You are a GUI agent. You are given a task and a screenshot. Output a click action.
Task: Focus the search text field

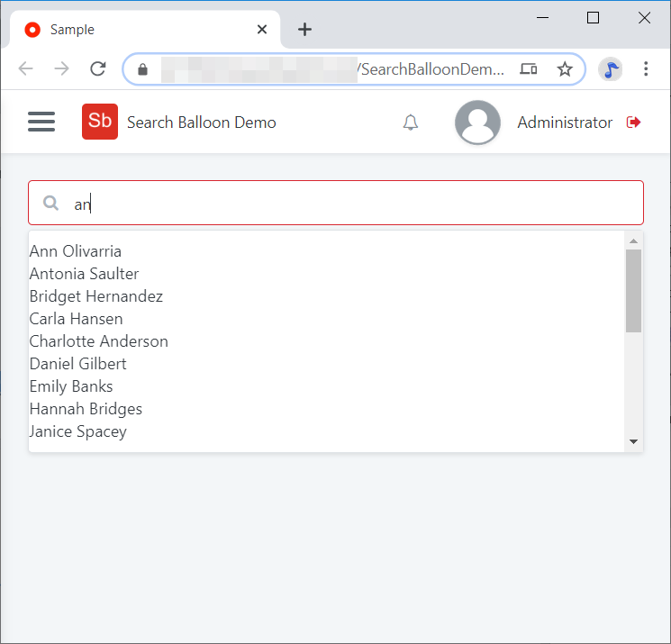[x=351, y=204]
